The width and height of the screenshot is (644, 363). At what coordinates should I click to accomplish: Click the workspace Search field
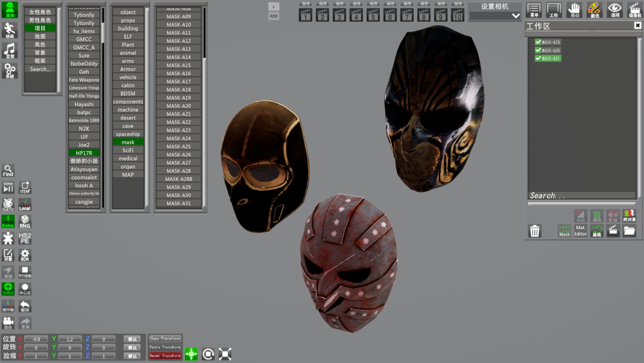tap(582, 195)
